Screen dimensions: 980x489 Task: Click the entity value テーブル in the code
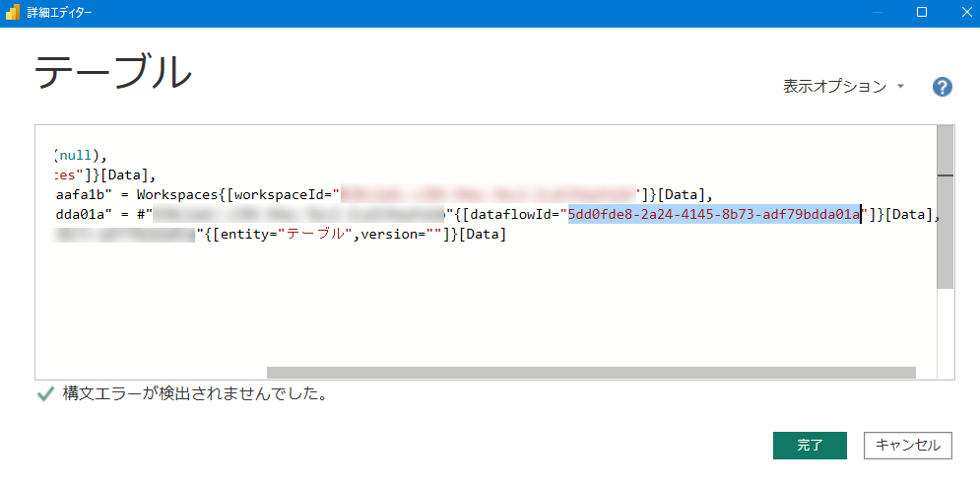pos(315,235)
